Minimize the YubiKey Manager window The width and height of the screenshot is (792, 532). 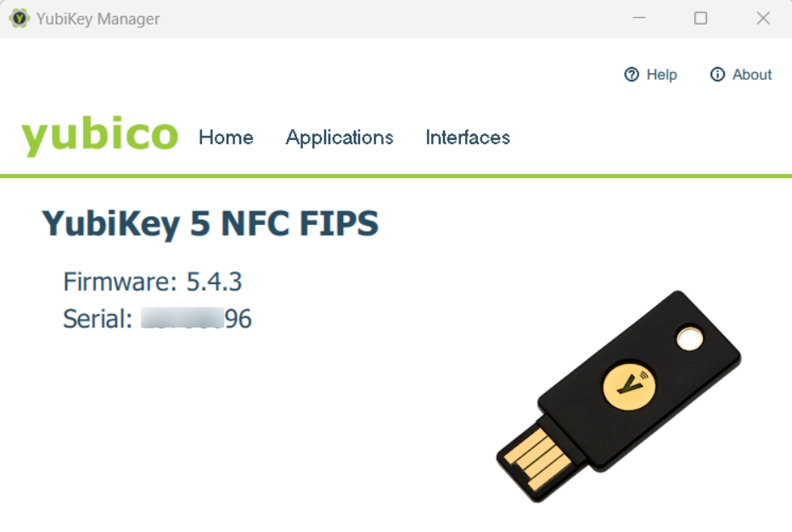639,18
